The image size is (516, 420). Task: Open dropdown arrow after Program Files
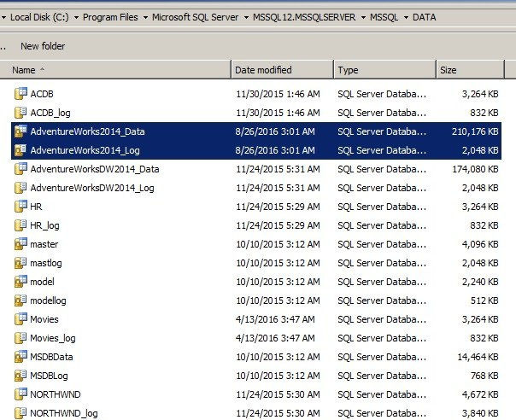[x=145, y=17]
